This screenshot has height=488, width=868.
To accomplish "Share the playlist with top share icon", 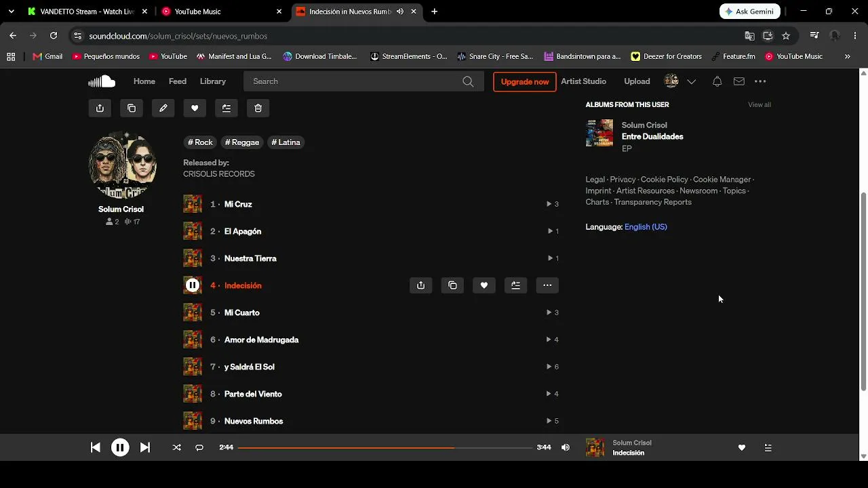I will click(x=100, y=108).
